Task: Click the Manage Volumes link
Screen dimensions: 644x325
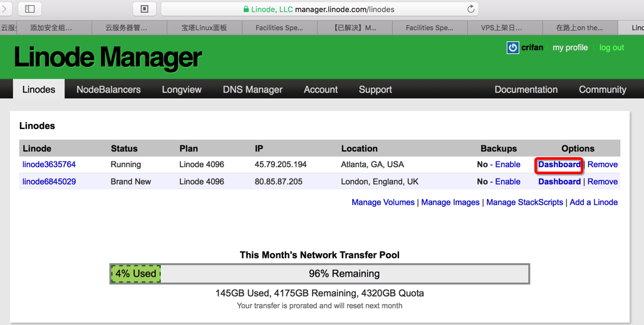Action: click(383, 202)
